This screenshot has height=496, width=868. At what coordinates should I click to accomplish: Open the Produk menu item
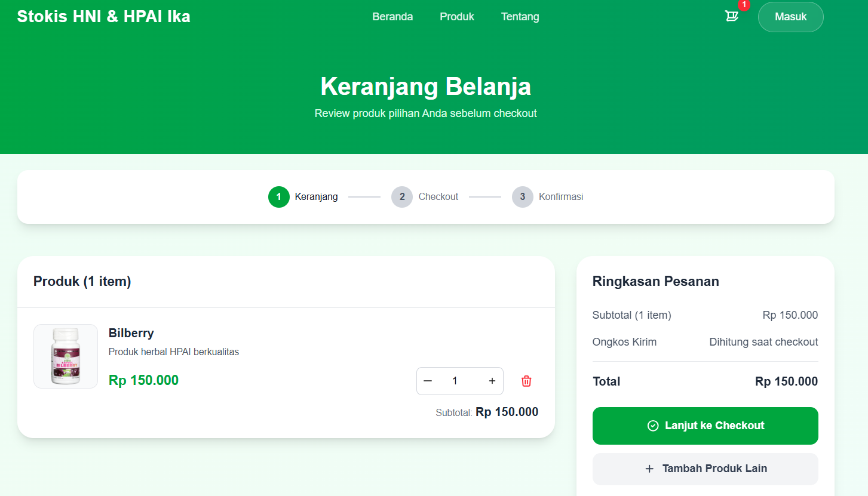pyautogui.click(x=457, y=17)
